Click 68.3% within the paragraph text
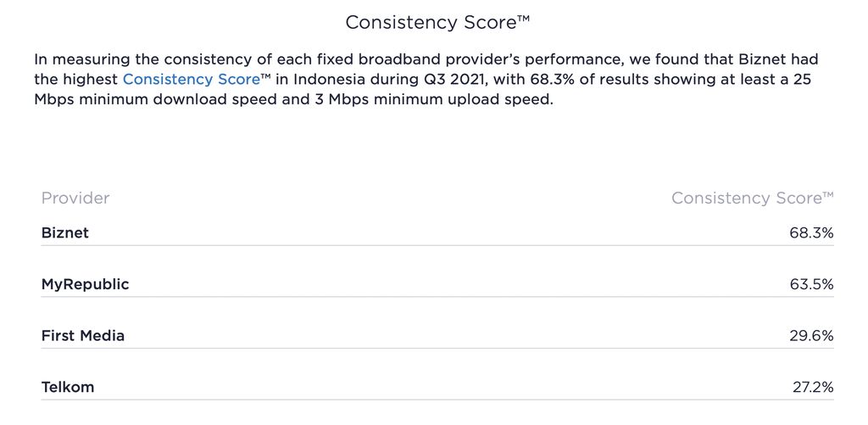868x425 pixels. 558,80
